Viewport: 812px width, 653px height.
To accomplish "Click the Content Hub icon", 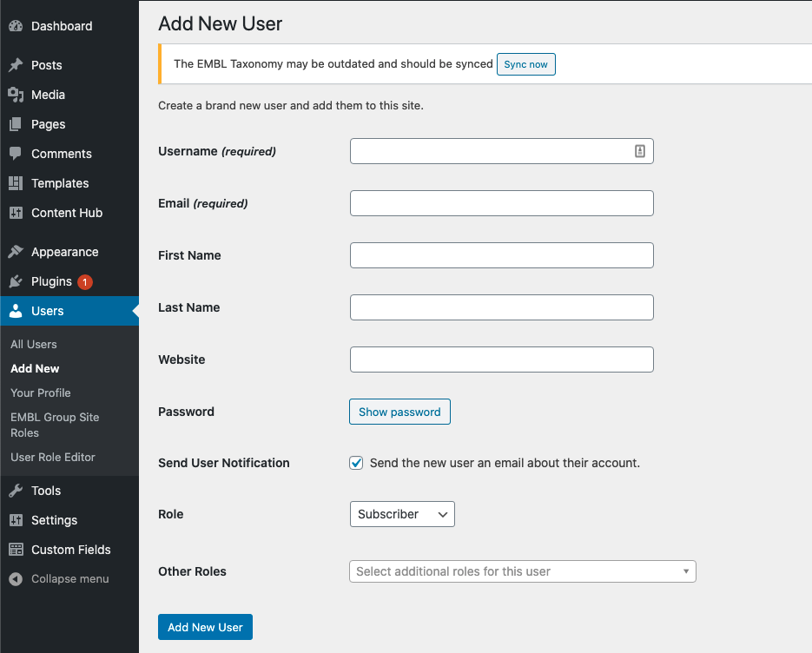I will pos(16,213).
